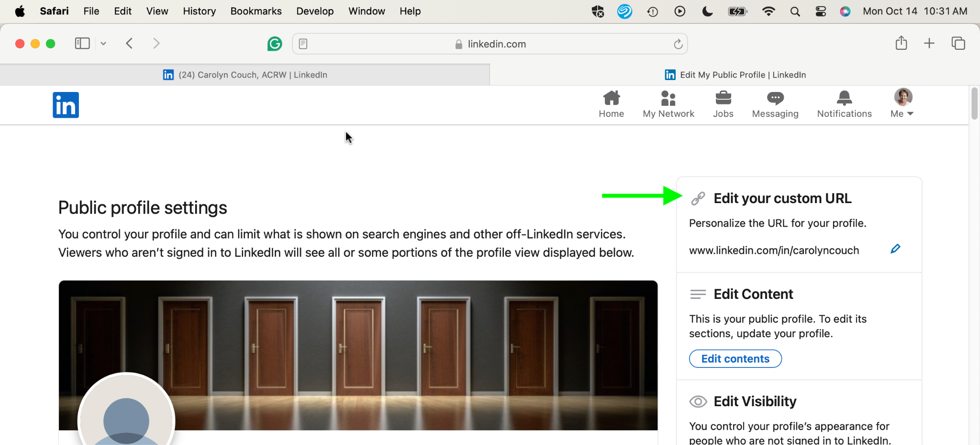
Task: Open Control Center icon
Action: (821, 11)
